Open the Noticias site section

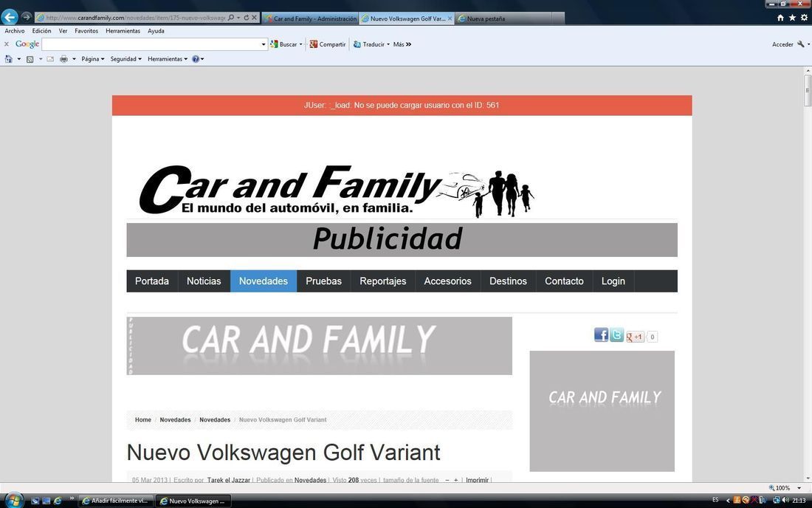pyautogui.click(x=204, y=281)
